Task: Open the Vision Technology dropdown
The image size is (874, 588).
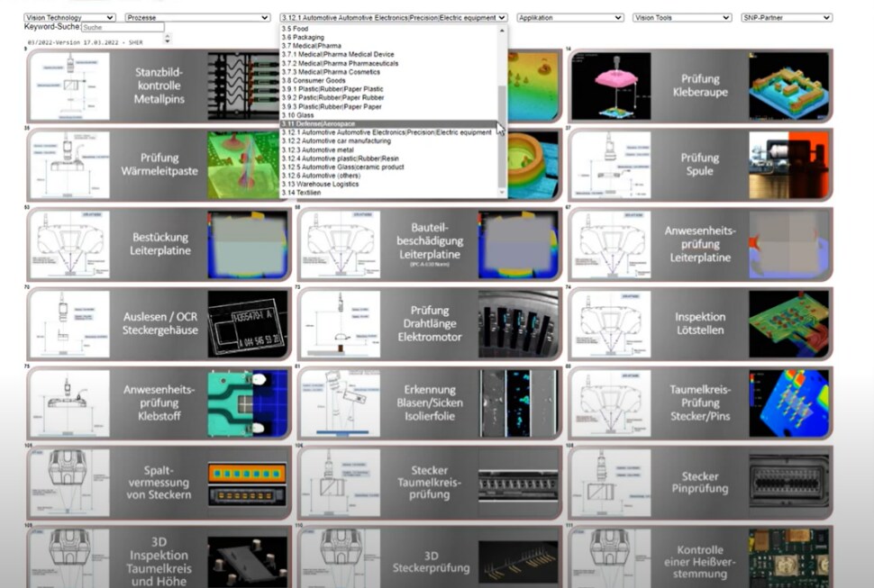Action: [x=70, y=17]
